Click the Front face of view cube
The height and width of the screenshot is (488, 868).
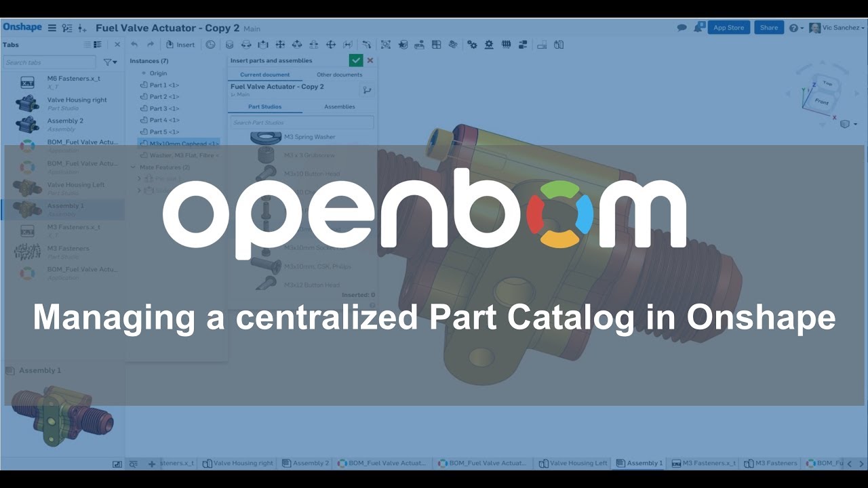pos(821,102)
